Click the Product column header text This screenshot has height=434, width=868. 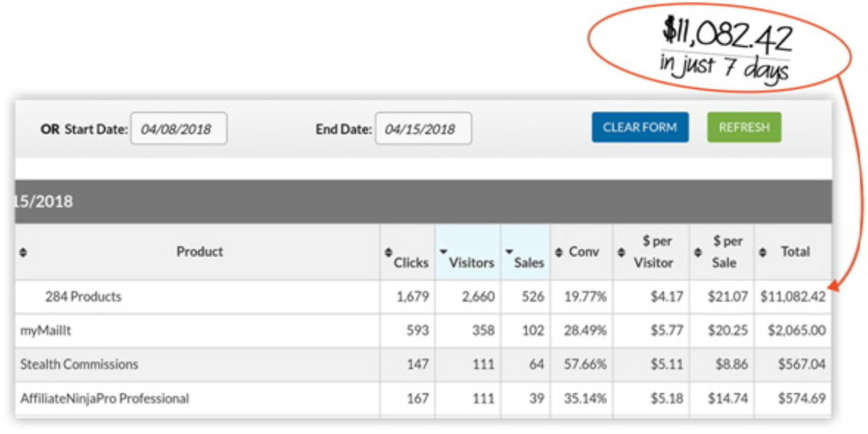(200, 252)
